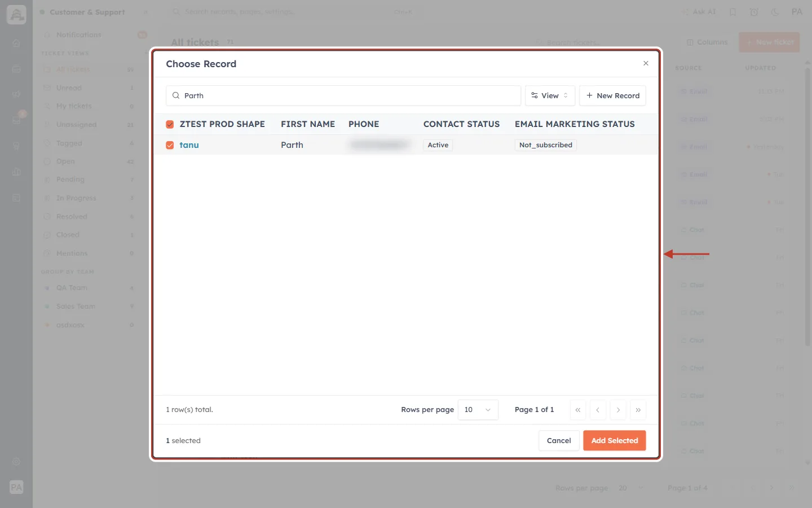This screenshot has width=812, height=508.
Task: Select the Unassigned ticket view
Action: point(89,125)
